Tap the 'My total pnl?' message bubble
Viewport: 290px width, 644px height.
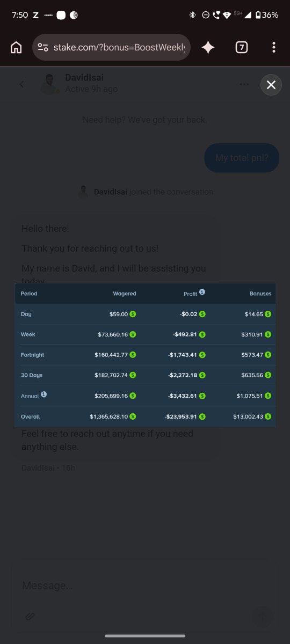click(x=242, y=158)
